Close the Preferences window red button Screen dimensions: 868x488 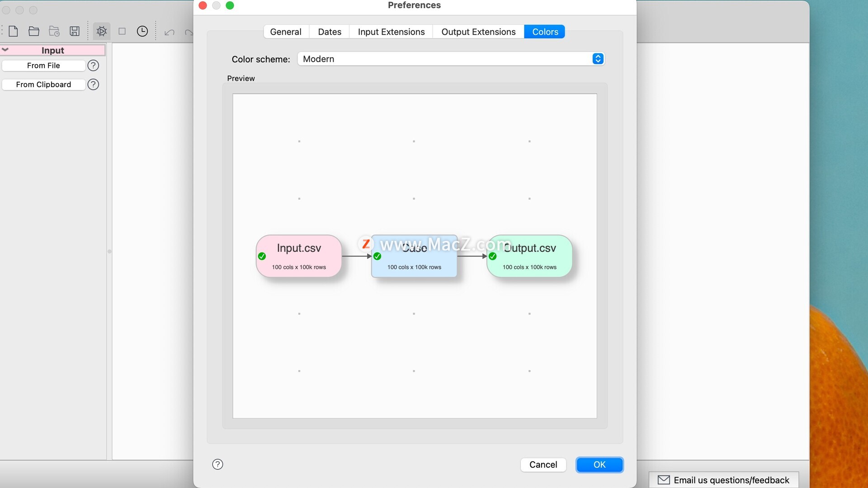pos(203,5)
